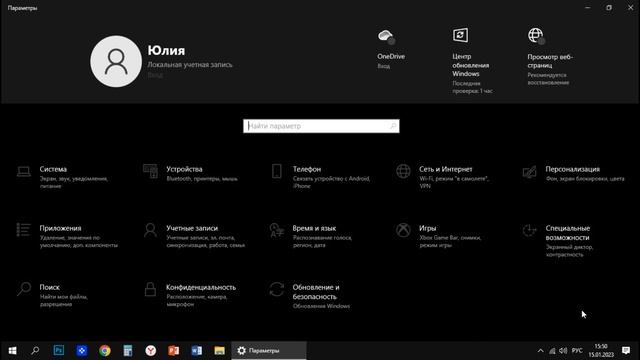Open the taskbar search magnifier

(x=35, y=351)
